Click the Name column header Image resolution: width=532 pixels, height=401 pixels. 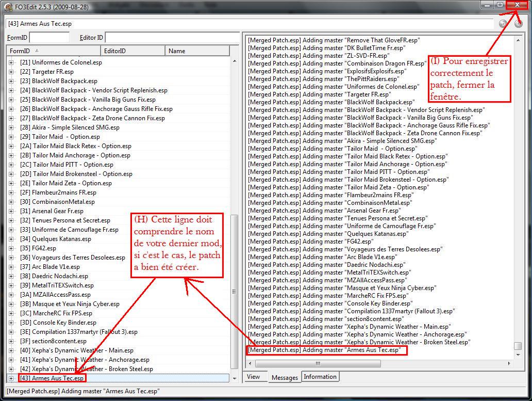pyautogui.click(x=197, y=51)
